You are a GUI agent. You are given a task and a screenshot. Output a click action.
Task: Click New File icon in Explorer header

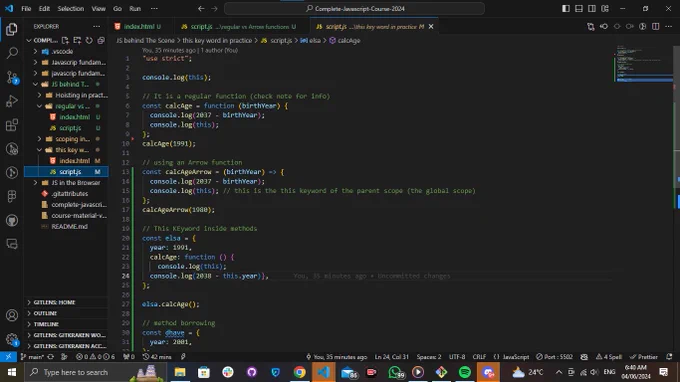pyautogui.click(x=65, y=40)
